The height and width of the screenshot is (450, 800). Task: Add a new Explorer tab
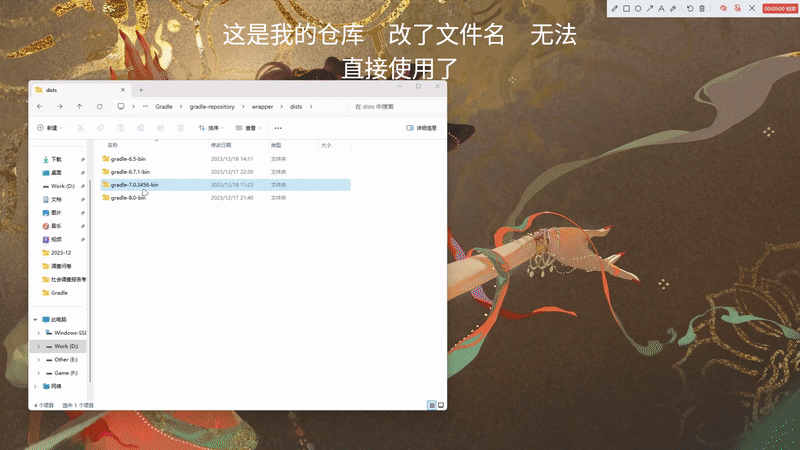tap(141, 90)
